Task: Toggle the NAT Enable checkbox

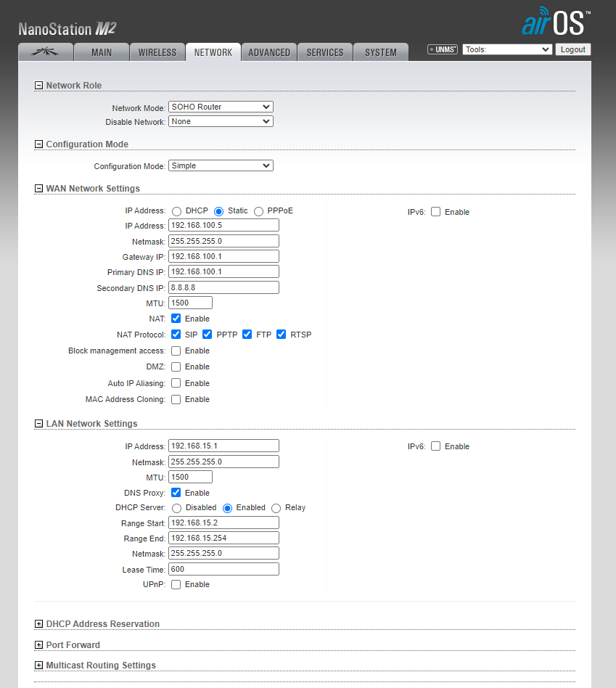Action: (x=176, y=318)
